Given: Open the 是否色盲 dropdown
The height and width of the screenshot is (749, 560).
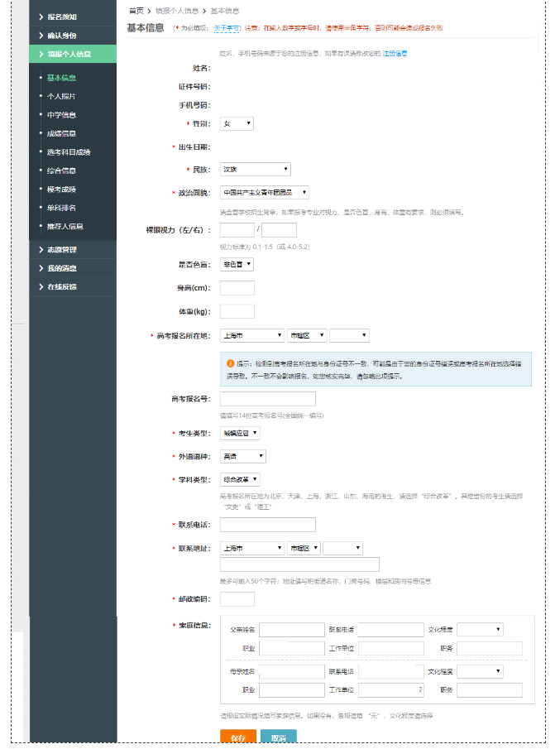Looking at the screenshot, I should [237, 265].
